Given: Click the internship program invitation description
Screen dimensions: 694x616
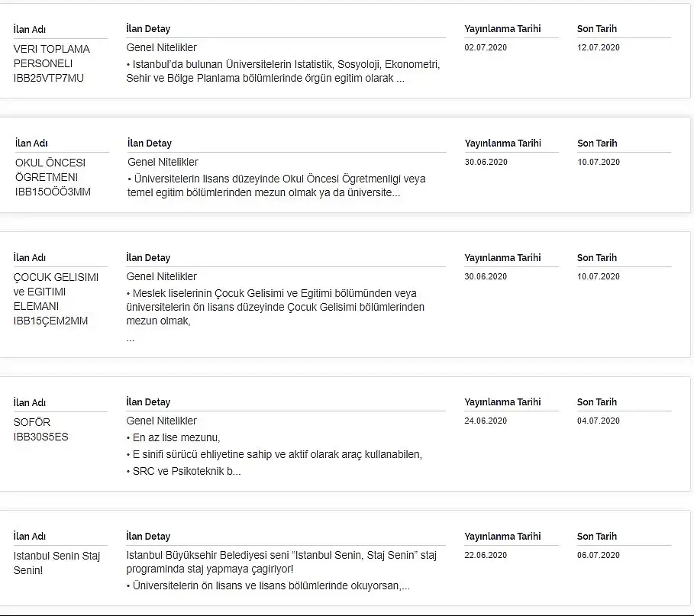Looking at the screenshot, I should tap(282, 562).
